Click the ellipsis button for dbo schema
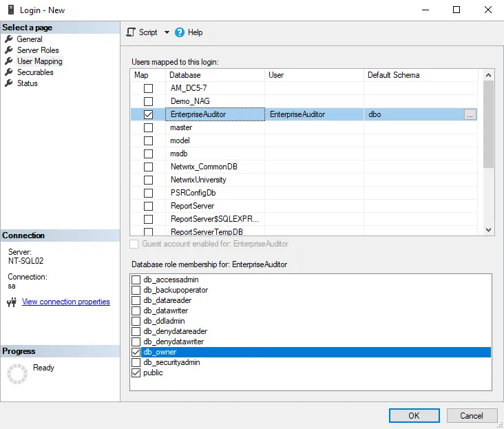This screenshot has width=504, height=429. click(470, 114)
